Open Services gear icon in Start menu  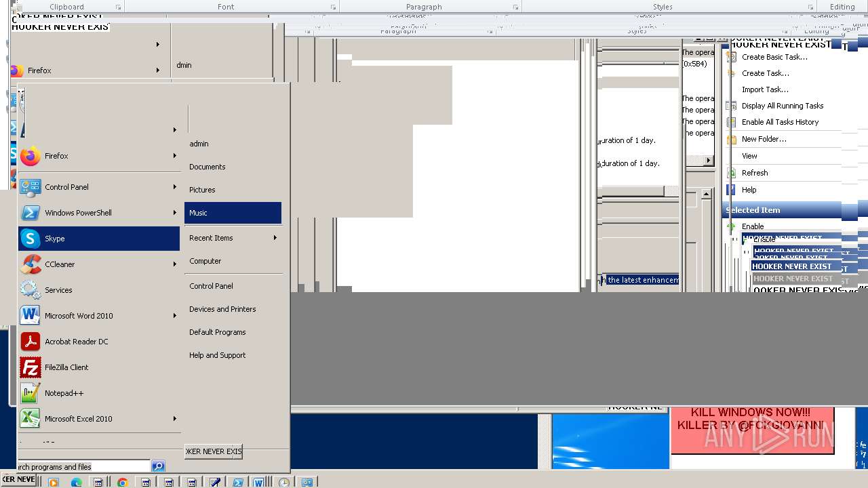click(x=31, y=290)
